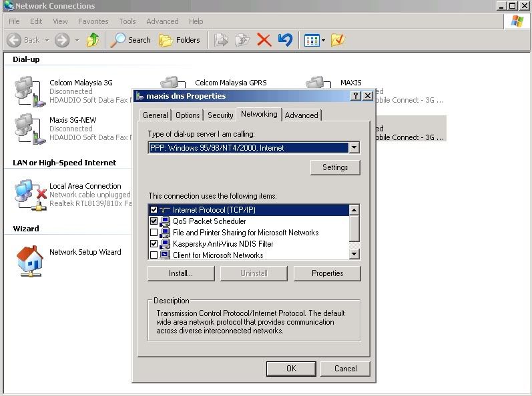
Task: Select the MAXIS connection icon
Action: click(318, 83)
